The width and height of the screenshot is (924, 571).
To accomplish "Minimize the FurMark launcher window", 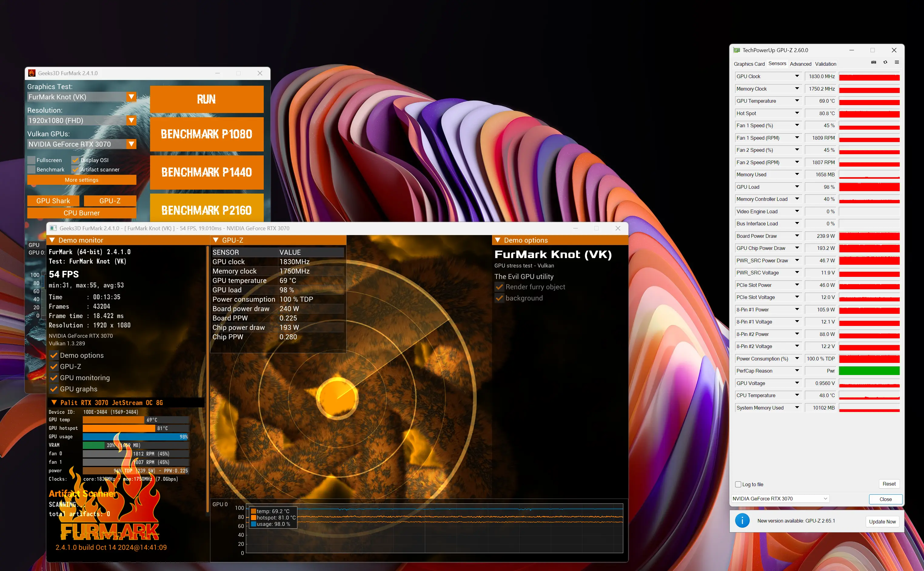I will [x=218, y=73].
